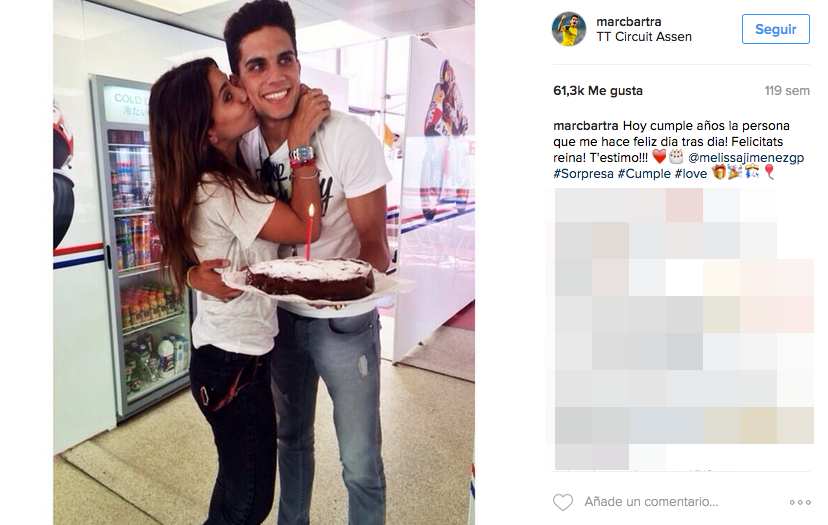Click the marcbartra name in caption
This screenshot has height=525, width=828.
point(586,126)
